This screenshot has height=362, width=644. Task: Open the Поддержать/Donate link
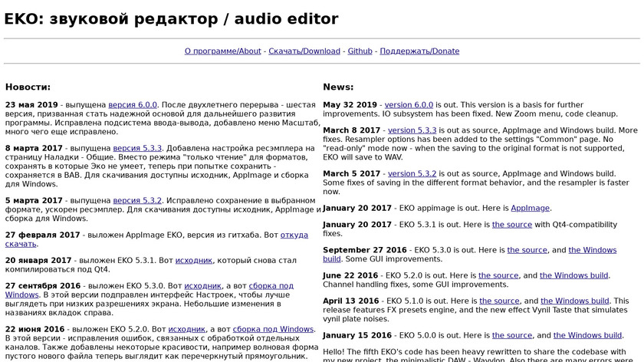coord(419,51)
